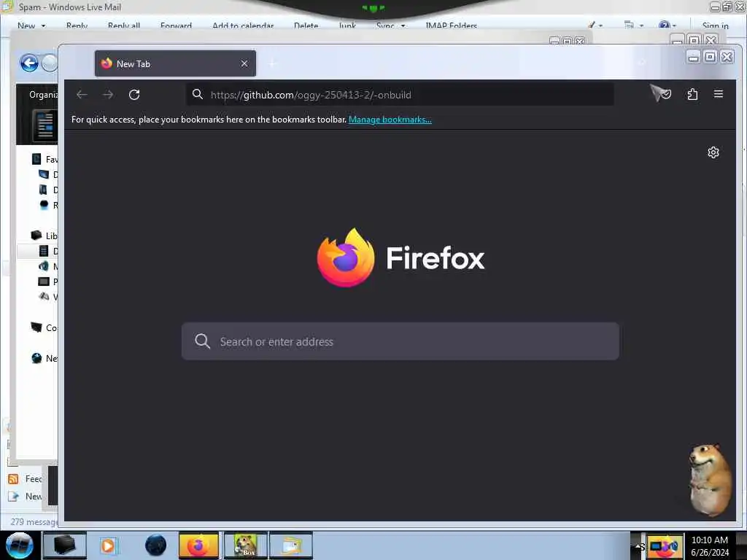Click the Network globe icon in Explorer
Viewport: 747px width, 560px height.
[36, 358]
